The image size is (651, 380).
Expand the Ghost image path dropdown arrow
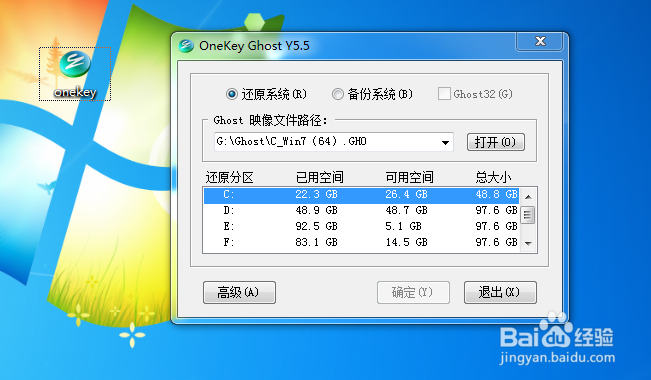[x=445, y=142]
